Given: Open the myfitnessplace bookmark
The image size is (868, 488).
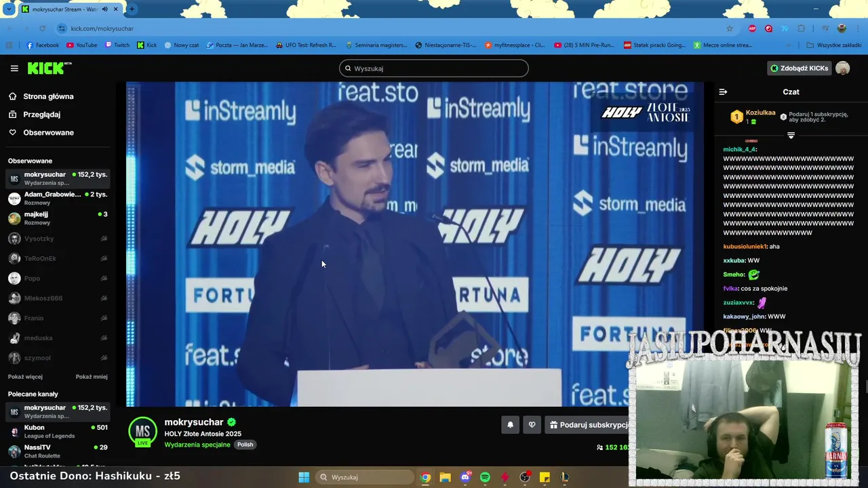Looking at the screenshot, I should [515, 45].
